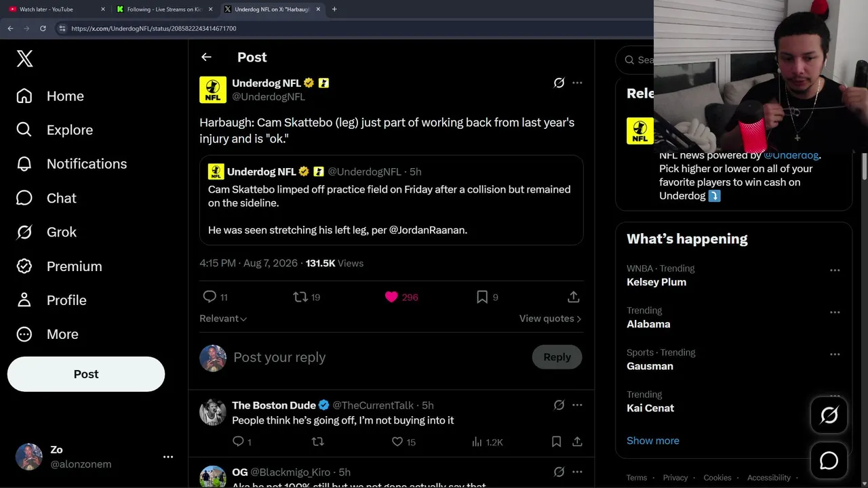Image resolution: width=868 pixels, height=488 pixels.
Task: Close the Watch later YouTube tab
Action: [x=102, y=9]
